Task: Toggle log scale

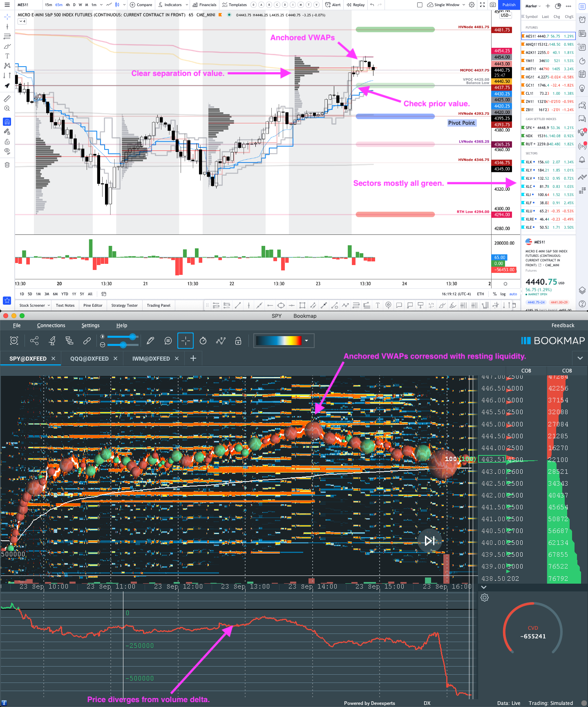Action: point(503,294)
